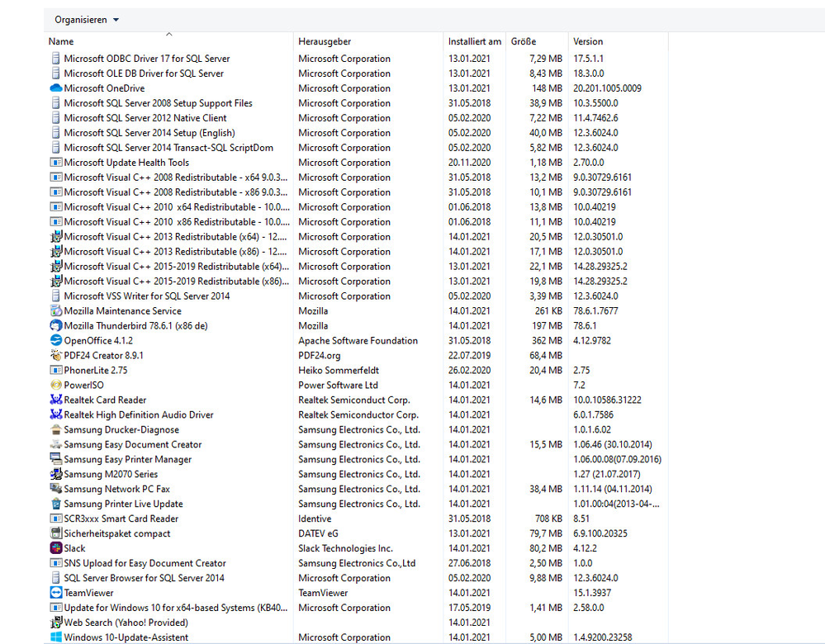Click version 1.4.9200.23258 of Update-Assistent

point(602,637)
